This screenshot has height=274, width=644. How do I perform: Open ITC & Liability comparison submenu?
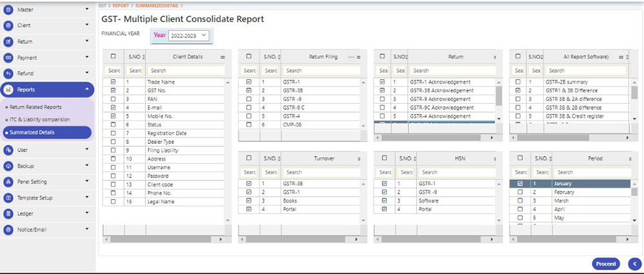pyautogui.click(x=40, y=119)
